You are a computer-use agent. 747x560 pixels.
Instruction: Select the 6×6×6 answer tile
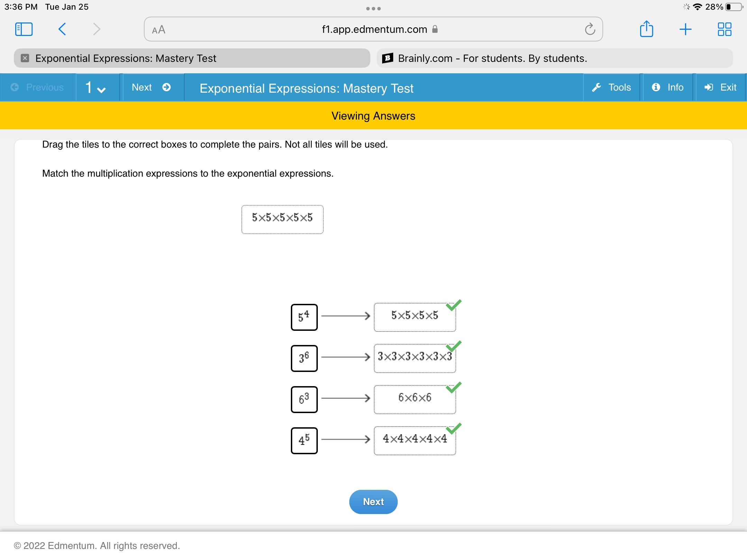pos(415,399)
